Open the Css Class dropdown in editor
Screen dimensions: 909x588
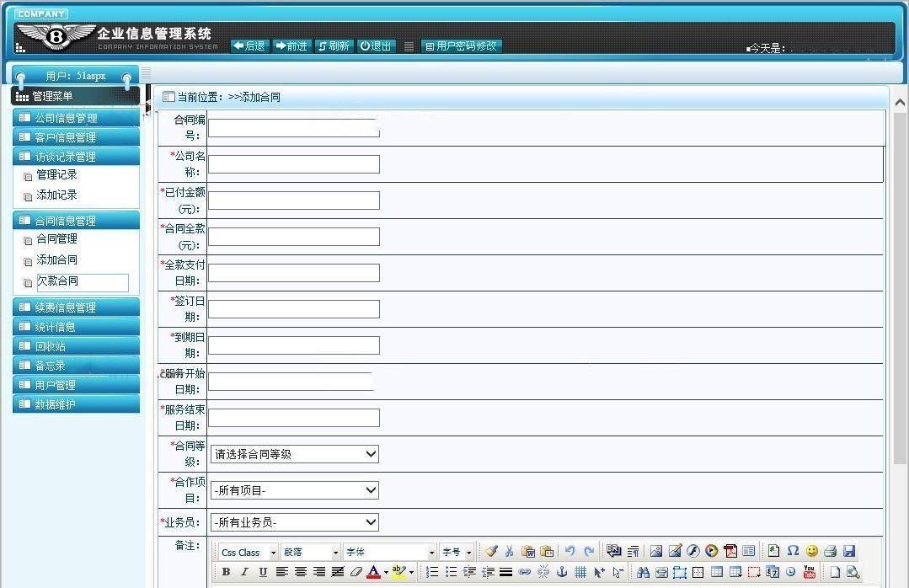249,553
